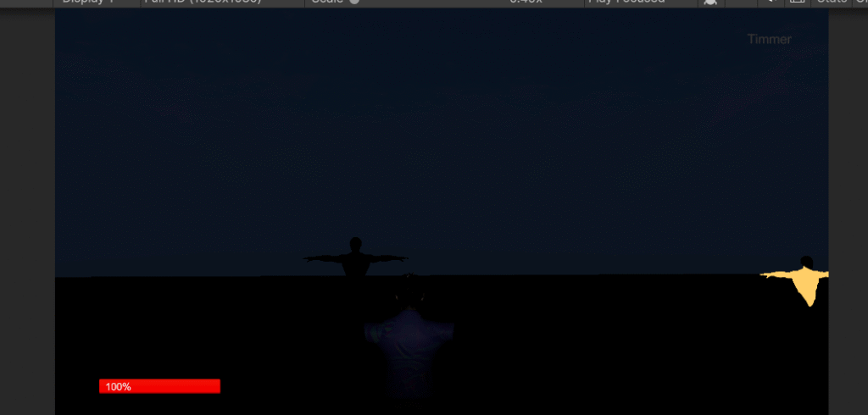Open the Play Focused dropdown
868x415 pixels.
(x=641, y=2)
